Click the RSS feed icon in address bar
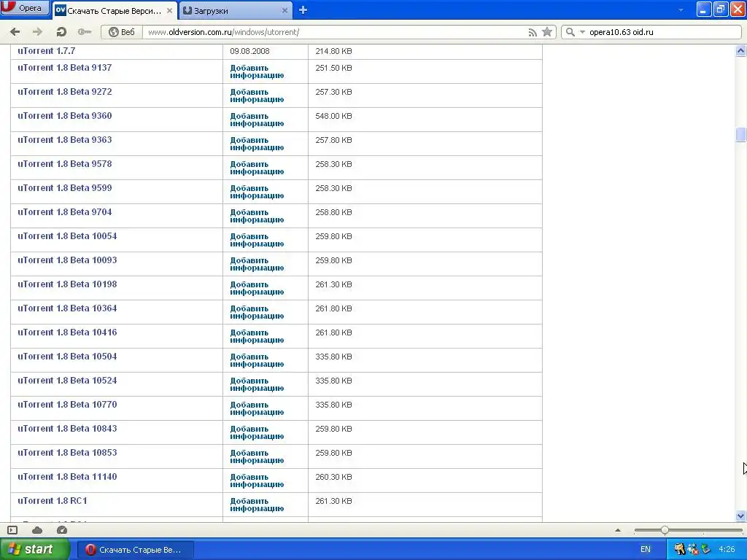This screenshot has height=560, width=747. [x=533, y=32]
